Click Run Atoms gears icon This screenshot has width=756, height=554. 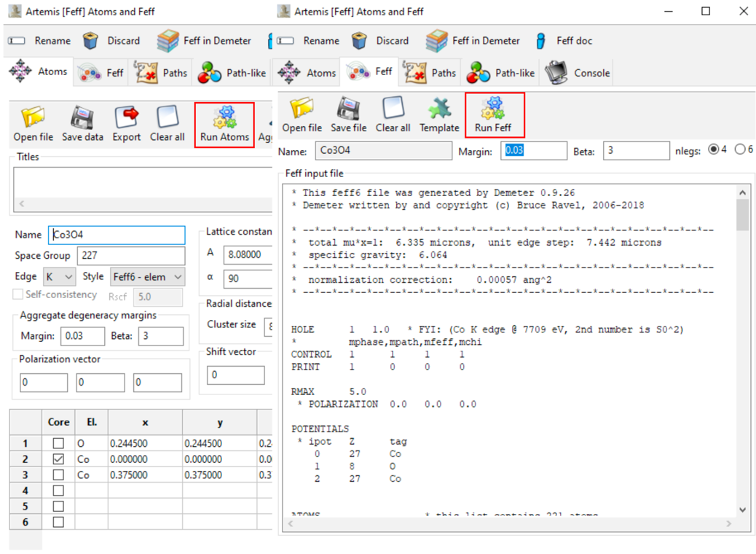224,117
